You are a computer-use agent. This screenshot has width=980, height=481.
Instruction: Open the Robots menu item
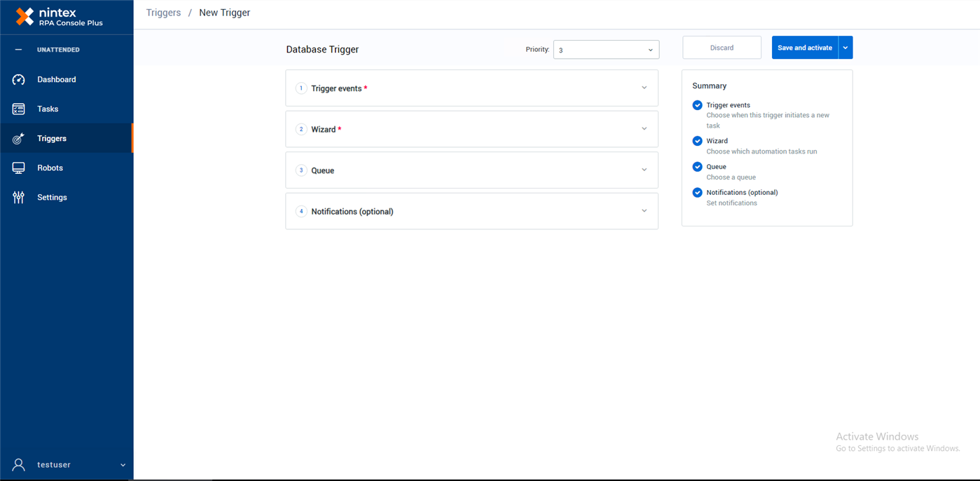coord(50,168)
